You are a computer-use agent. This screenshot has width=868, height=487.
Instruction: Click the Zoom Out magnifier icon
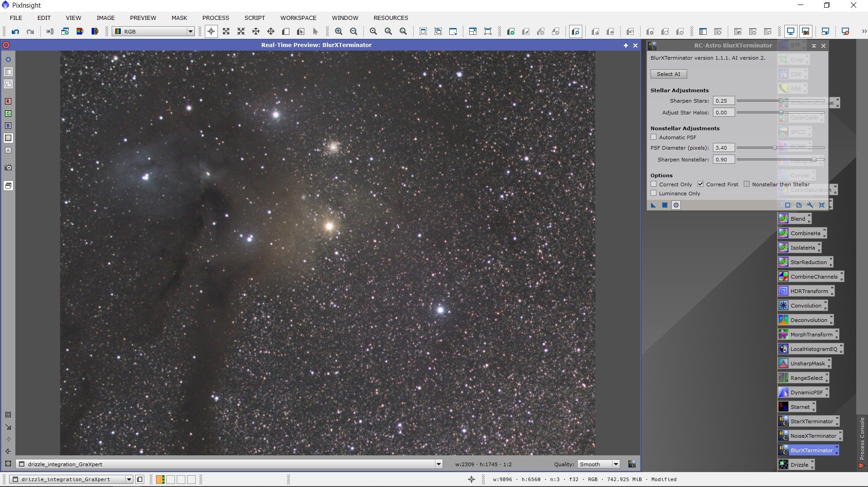[x=354, y=31]
